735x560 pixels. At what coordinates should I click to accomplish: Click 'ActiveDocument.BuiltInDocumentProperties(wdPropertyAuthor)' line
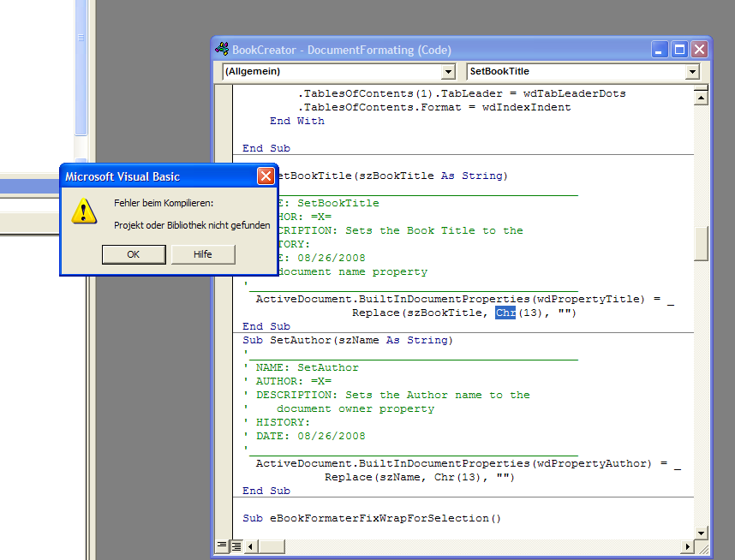click(468, 463)
